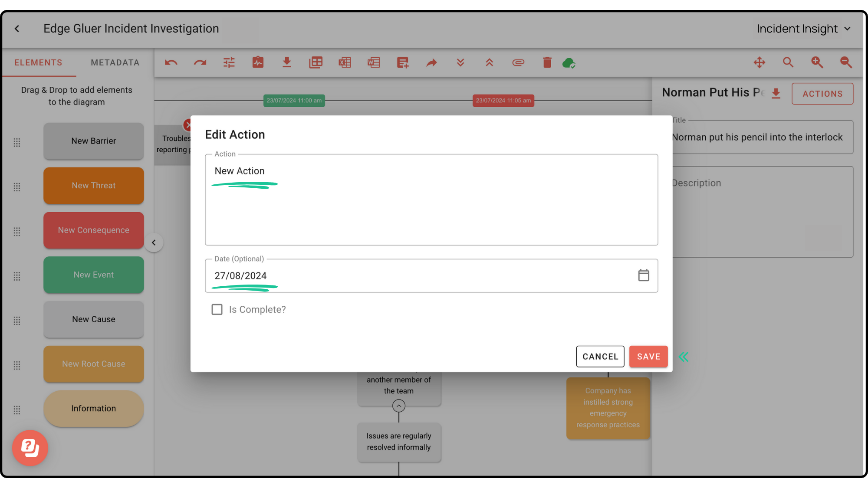Redo the last undone action
The image size is (868, 488).
point(200,62)
